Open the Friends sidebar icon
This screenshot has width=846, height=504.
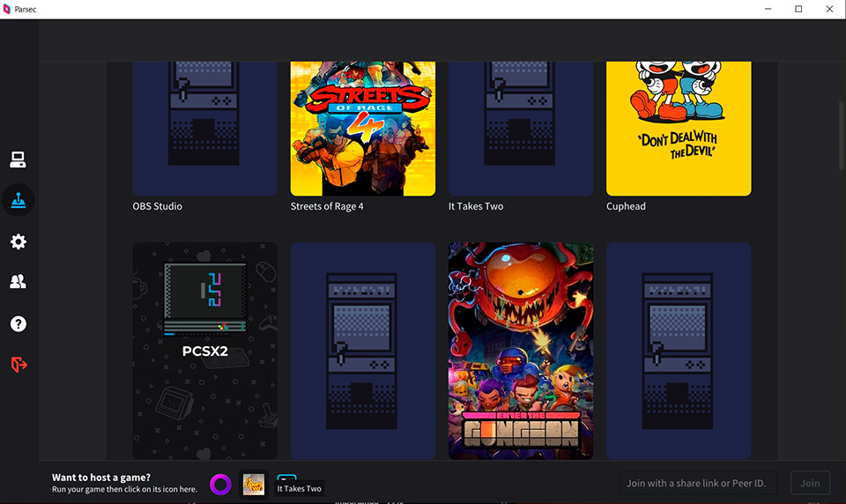18,281
